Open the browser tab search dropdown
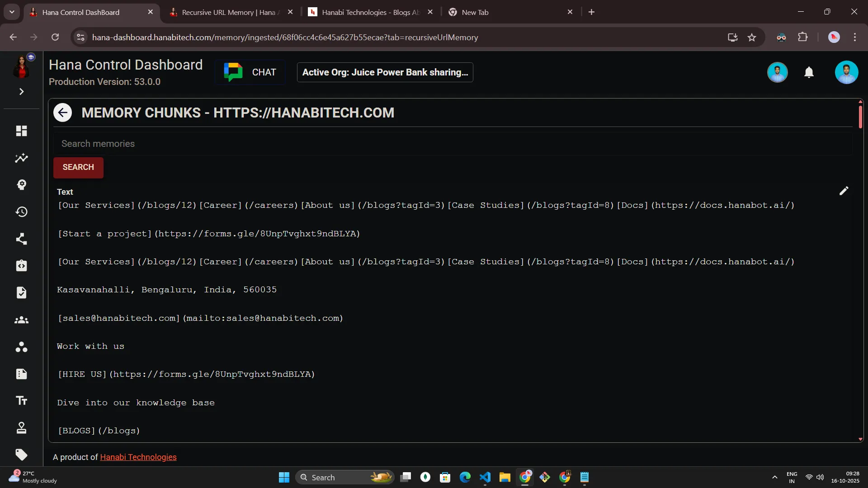Viewport: 868px width, 488px height. tap(12, 12)
